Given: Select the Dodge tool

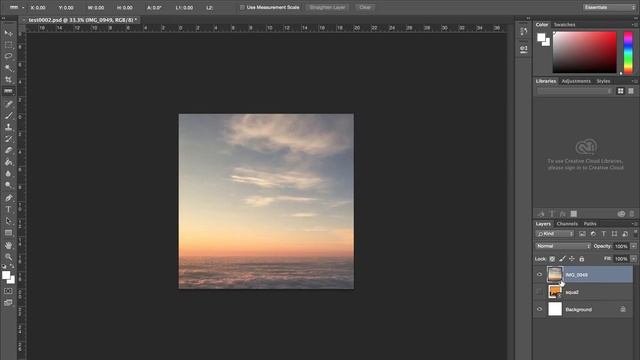Looking at the screenshot, I should click(x=8, y=185).
